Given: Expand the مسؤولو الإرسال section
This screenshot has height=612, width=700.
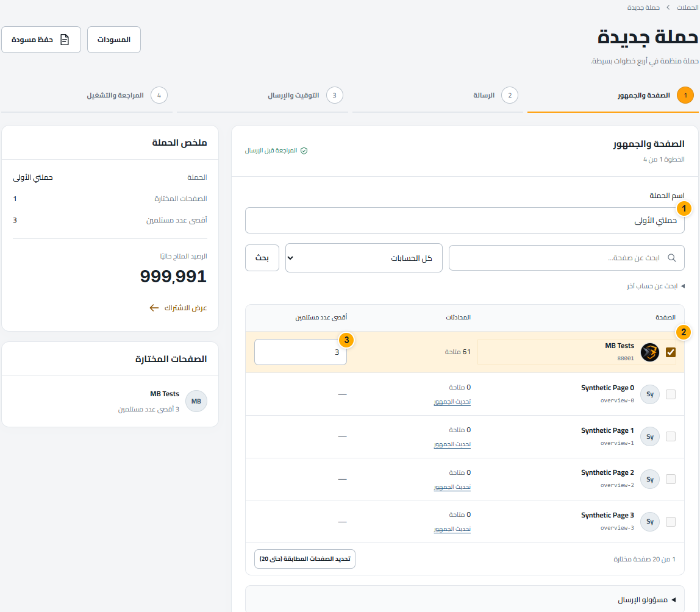Looking at the screenshot, I should pyautogui.click(x=646, y=600).
